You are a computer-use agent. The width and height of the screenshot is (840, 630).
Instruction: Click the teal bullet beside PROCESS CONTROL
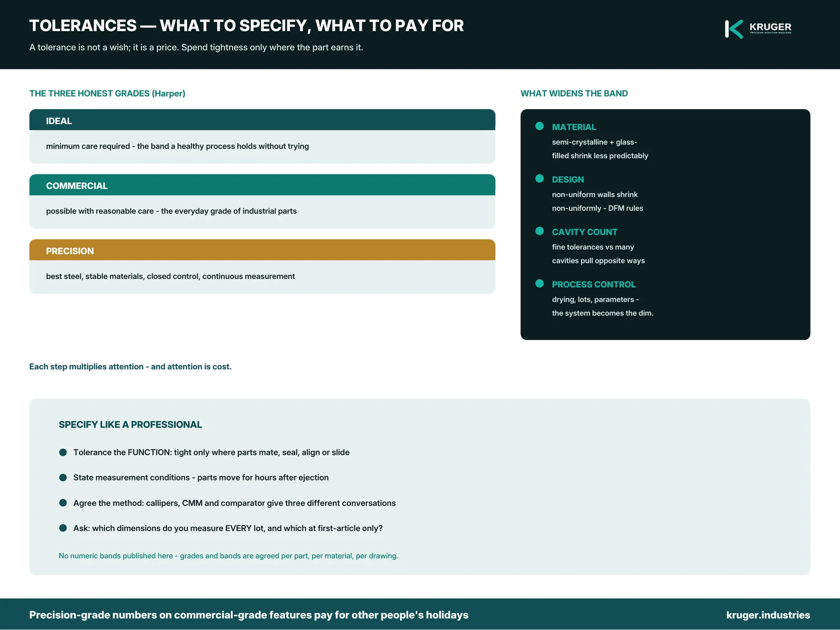(x=540, y=283)
